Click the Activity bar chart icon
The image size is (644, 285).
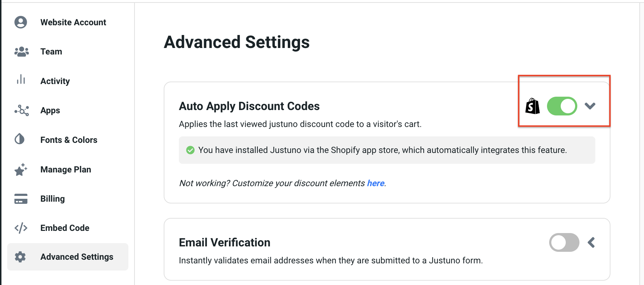pos(21,80)
